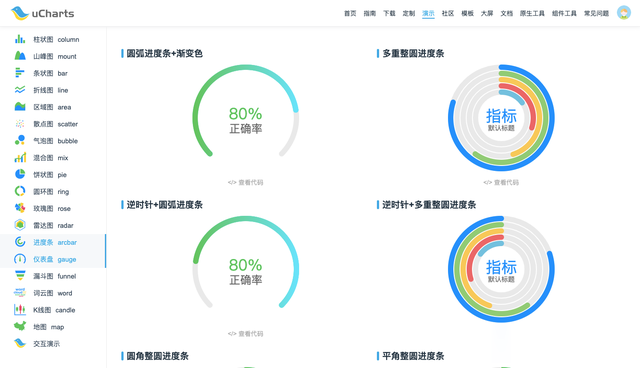Click the counterclockwise multi-ring progress chart

pyautogui.click(x=501, y=269)
